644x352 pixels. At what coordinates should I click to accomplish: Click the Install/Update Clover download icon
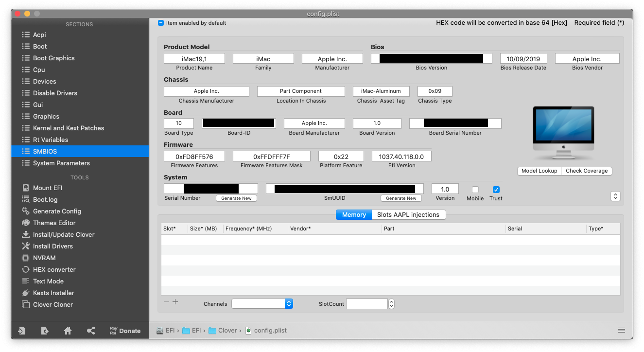tap(26, 234)
